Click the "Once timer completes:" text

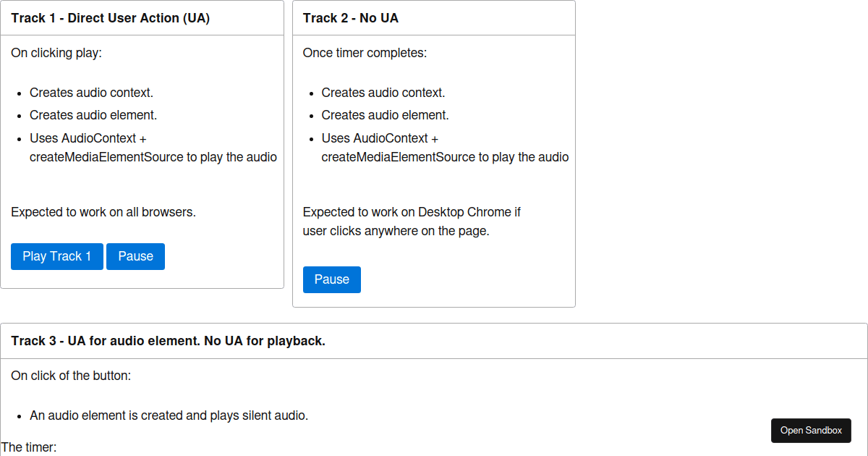click(365, 53)
